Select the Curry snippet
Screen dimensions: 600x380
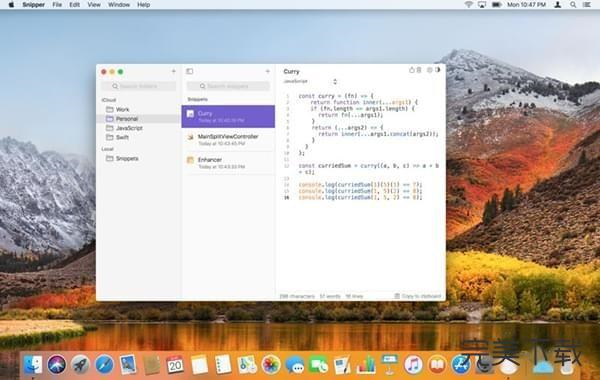click(228, 116)
